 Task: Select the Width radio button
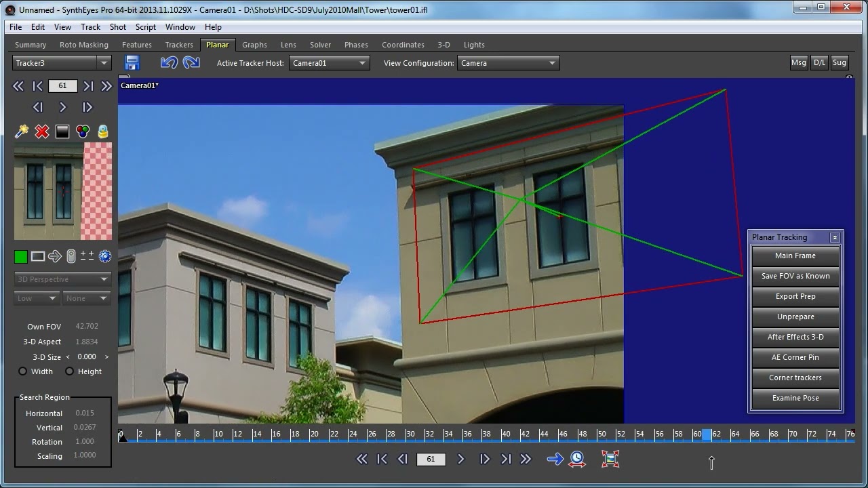tap(23, 371)
